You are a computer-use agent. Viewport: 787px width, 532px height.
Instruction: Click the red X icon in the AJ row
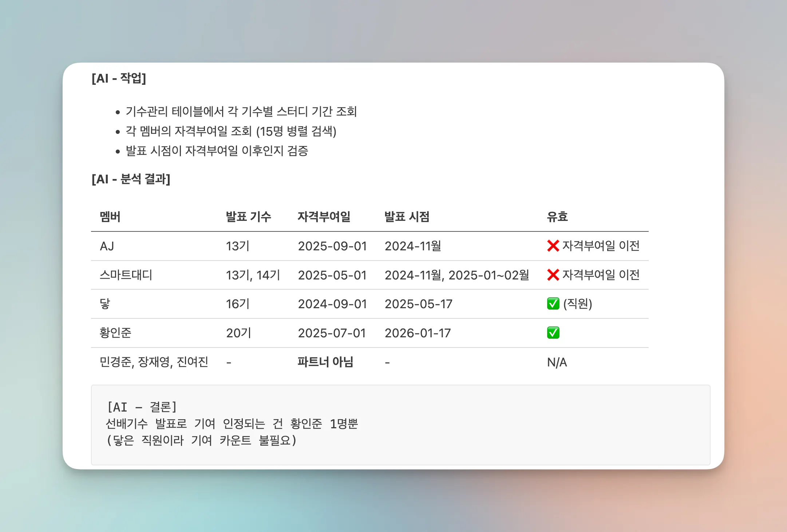coord(553,246)
